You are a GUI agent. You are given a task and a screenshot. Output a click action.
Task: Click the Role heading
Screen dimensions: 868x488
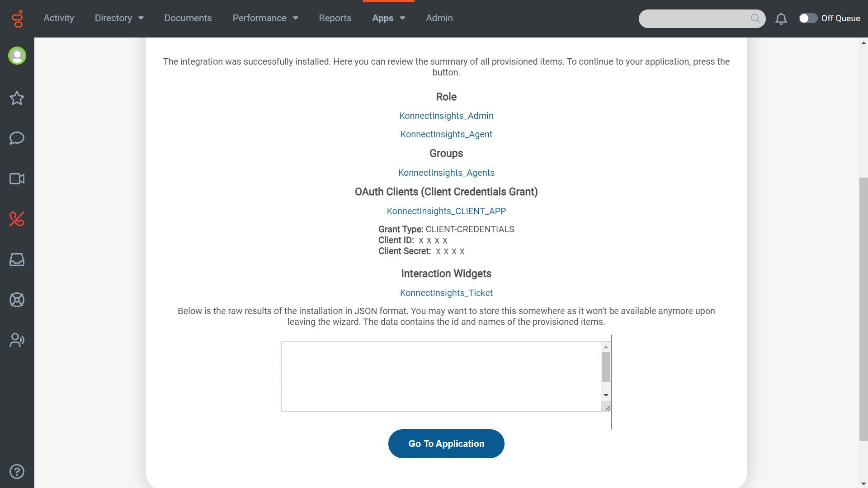click(x=446, y=97)
